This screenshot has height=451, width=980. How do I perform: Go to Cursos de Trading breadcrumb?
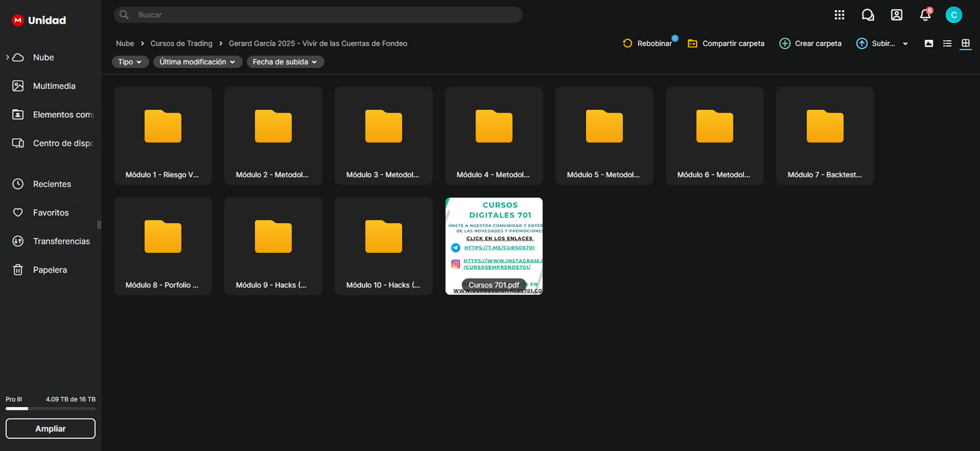click(181, 43)
